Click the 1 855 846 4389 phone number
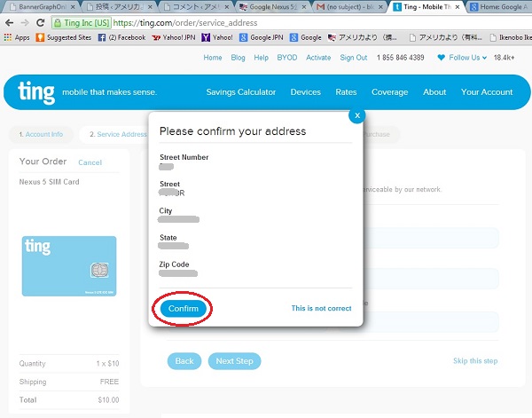This screenshot has height=418, width=532. [x=401, y=58]
